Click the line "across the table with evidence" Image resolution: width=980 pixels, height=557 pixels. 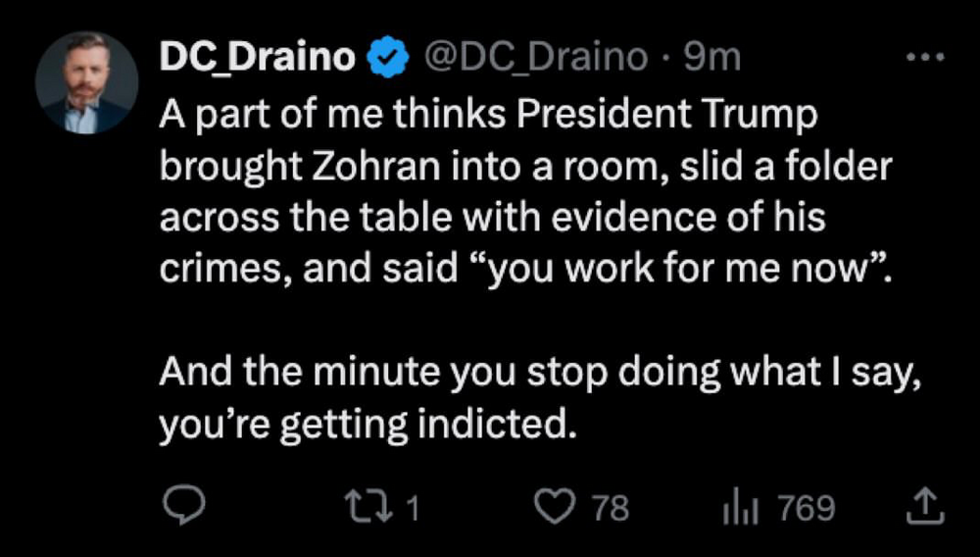pos(491,218)
